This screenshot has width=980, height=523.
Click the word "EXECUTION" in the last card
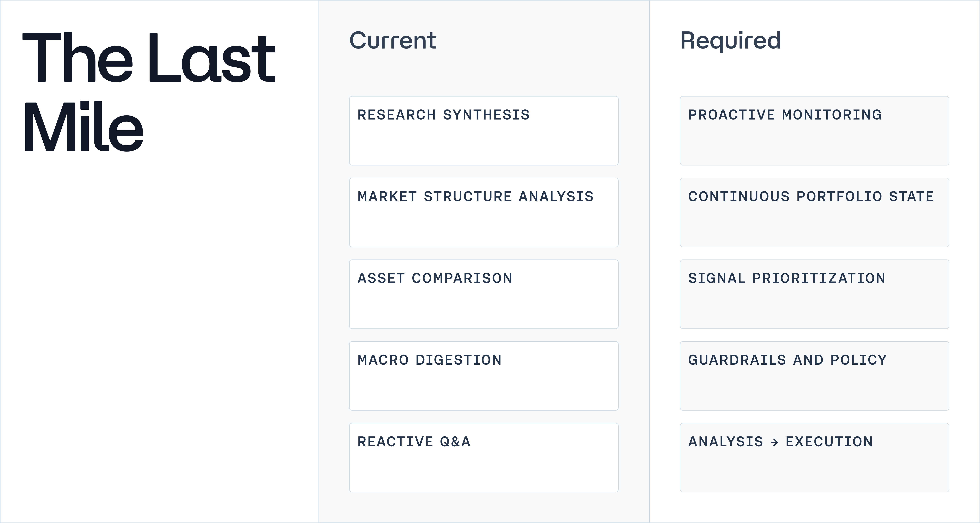click(x=829, y=442)
